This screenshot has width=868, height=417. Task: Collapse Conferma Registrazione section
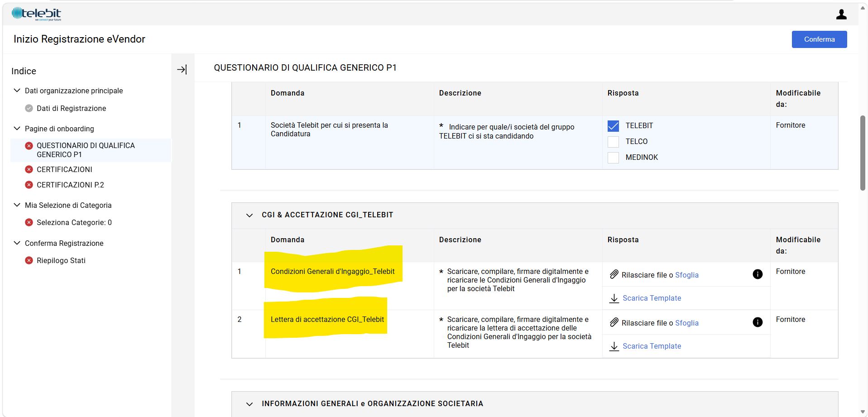[17, 243]
